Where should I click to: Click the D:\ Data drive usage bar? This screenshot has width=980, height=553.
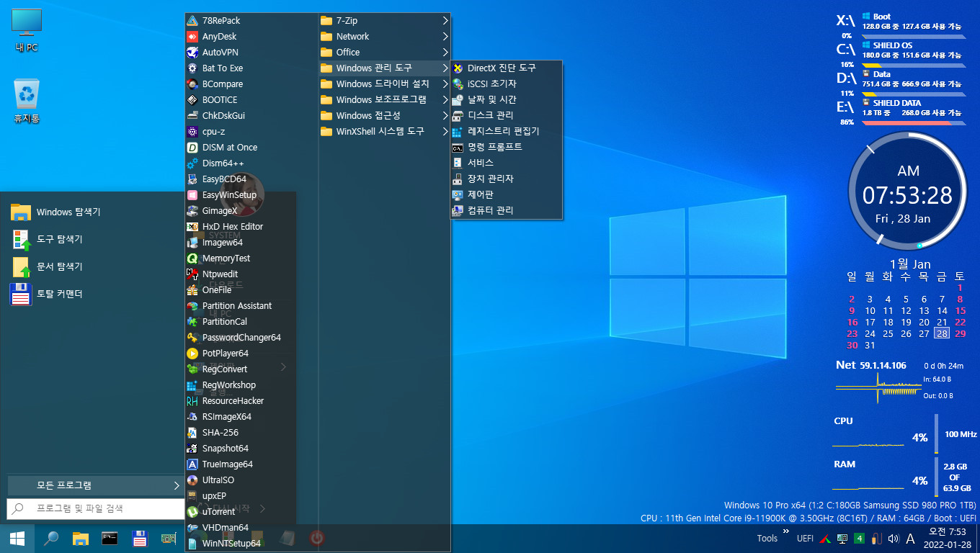[x=914, y=94]
